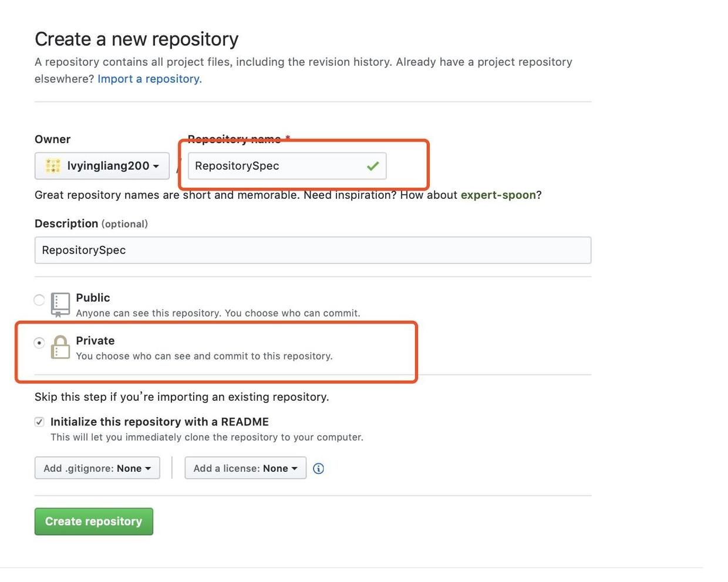The image size is (728, 582).
Task: Focus the Repository name input field
Action: coord(276,166)
